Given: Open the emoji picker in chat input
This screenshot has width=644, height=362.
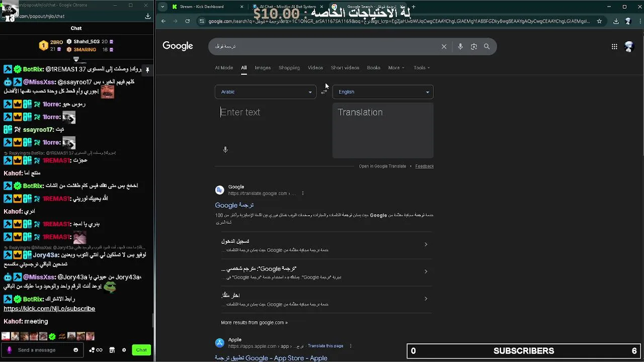Looking at the screenshot, I should pos(76,350).
